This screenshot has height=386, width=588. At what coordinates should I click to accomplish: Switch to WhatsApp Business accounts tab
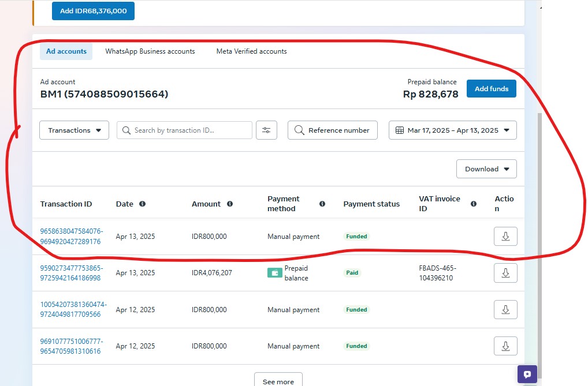[x=150, y=51]
